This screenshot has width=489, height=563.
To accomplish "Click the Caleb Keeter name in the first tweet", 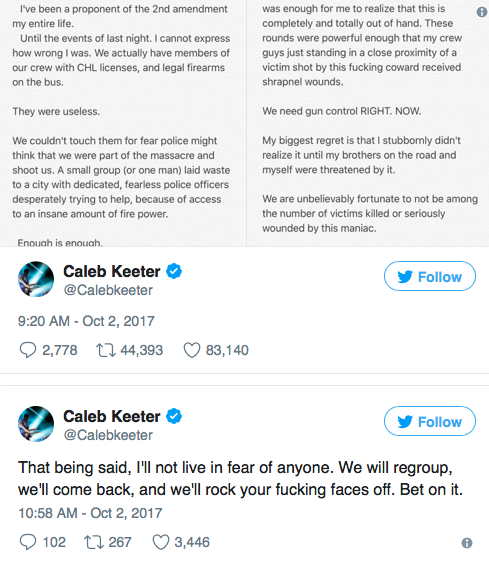I will tap(112, 271).
